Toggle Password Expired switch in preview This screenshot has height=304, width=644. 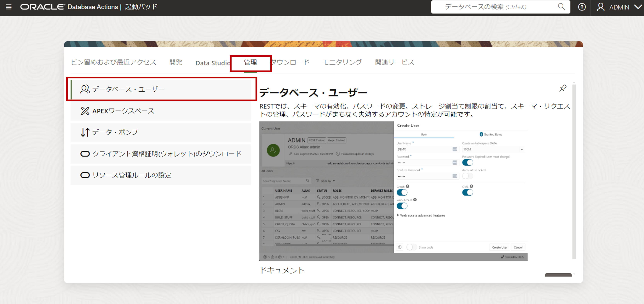pos(467,162)
